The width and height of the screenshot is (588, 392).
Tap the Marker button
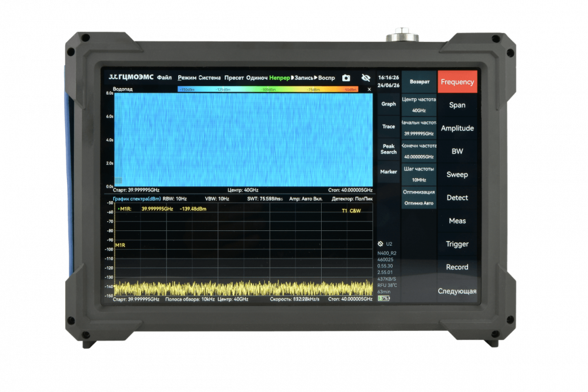tap(389, 172)
